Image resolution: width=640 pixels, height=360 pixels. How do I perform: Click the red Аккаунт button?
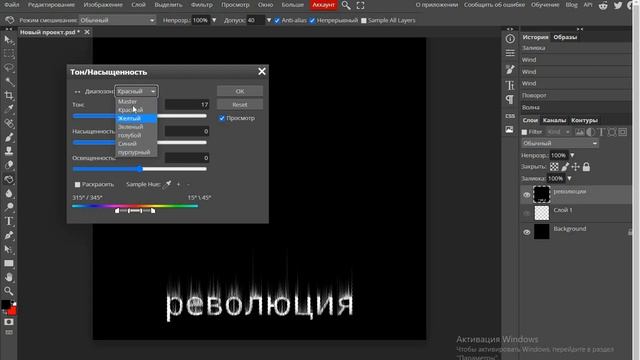point(324,5)
